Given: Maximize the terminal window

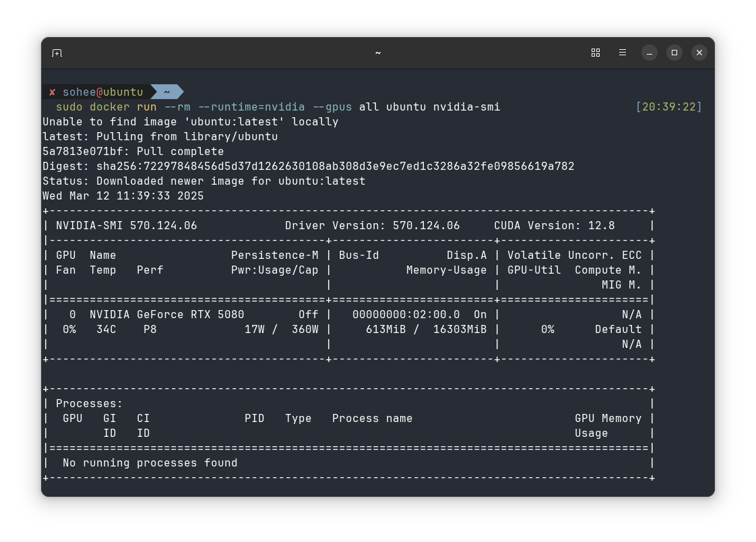Looking at the screenshot, I should tap(674, 52).
